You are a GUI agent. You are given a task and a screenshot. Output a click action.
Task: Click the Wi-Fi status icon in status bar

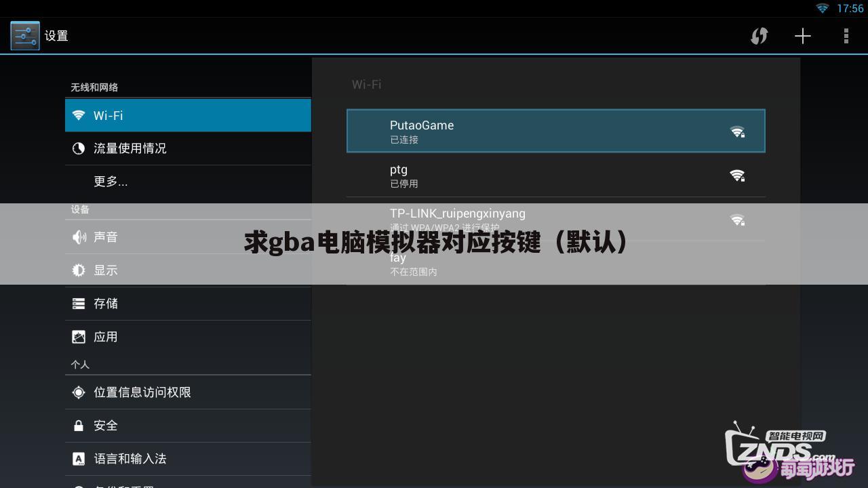click(x=823, y=8)
